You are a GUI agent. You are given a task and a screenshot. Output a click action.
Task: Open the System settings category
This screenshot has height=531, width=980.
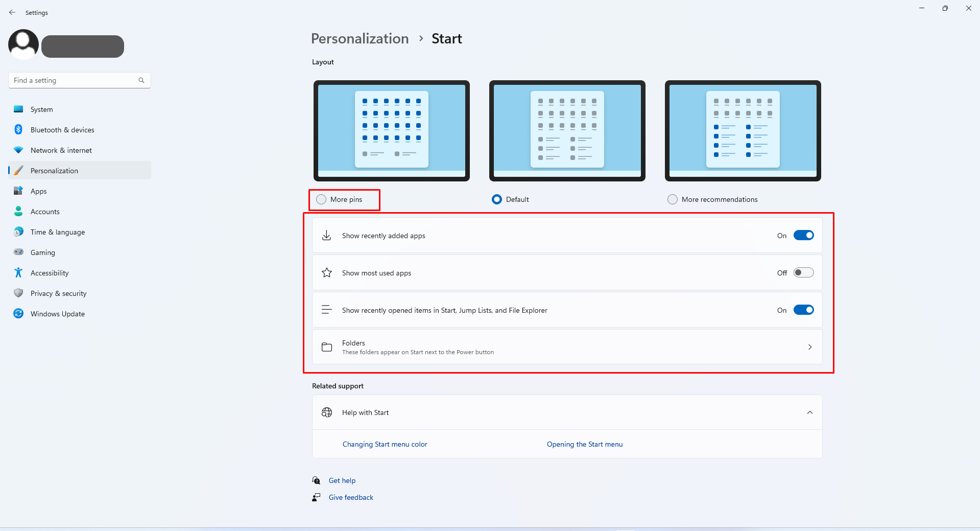click(42, 109)
